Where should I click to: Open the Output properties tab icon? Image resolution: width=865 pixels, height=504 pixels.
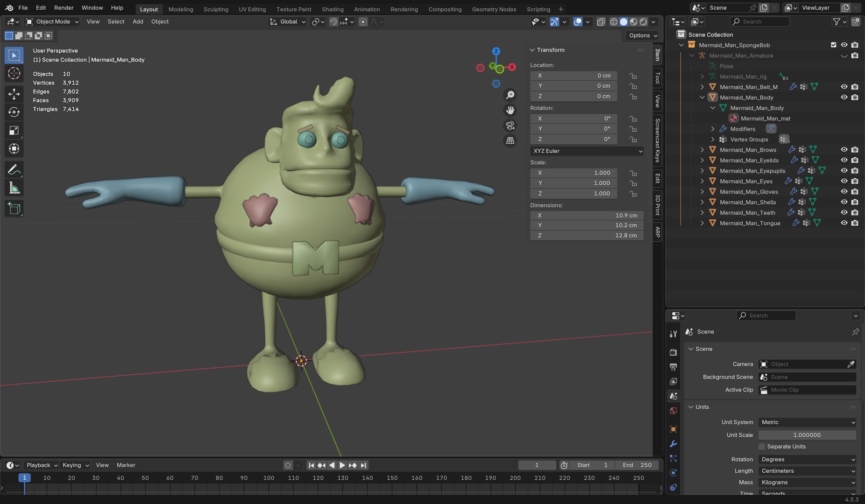pos(673,367)
